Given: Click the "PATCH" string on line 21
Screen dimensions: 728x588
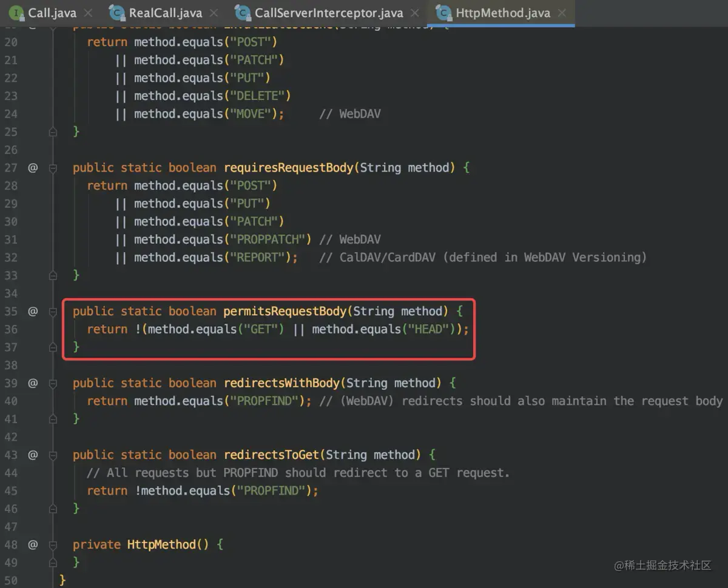Looking at the screenshot, I should [253, 60].
